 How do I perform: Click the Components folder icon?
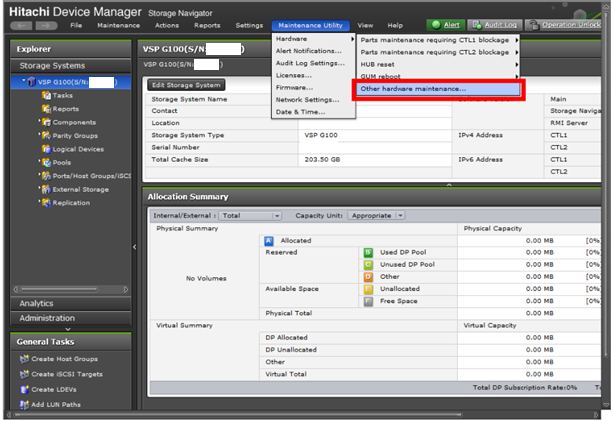(46, 122)
